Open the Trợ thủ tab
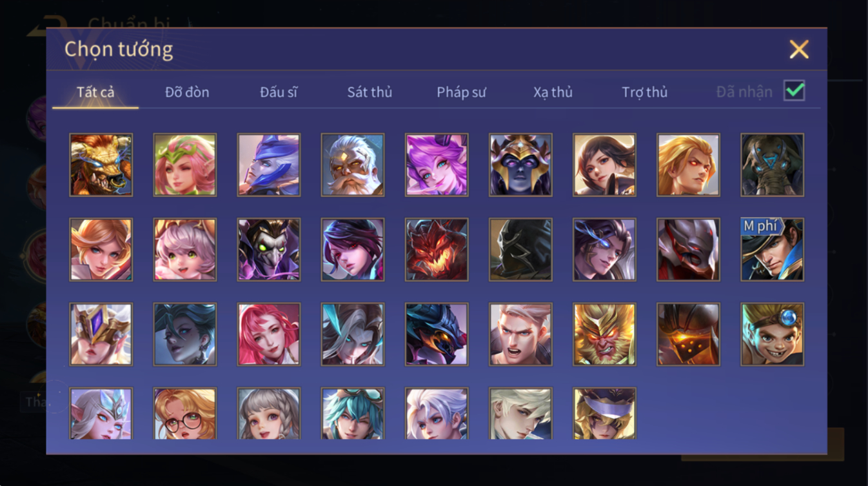Image resolution: width=868 pixels, height=486 pixels. (x=644, y=92)
